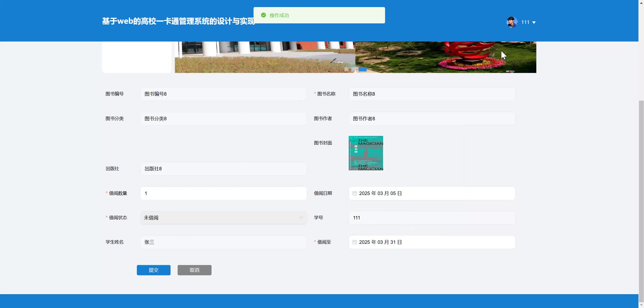Click the 借阅数量 input field
This screenshot has height=308, width=644.
point(223,193)
